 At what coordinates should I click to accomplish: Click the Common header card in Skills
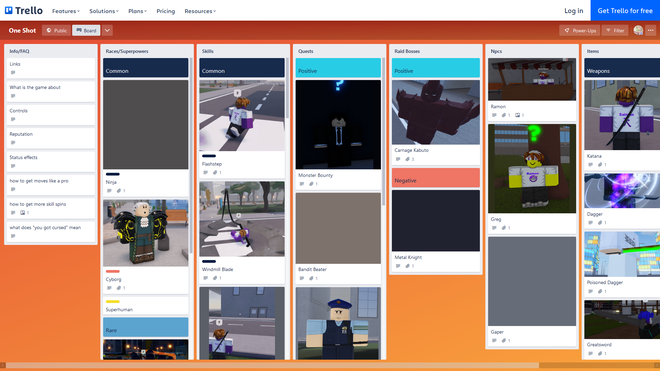tap(242, 68)
